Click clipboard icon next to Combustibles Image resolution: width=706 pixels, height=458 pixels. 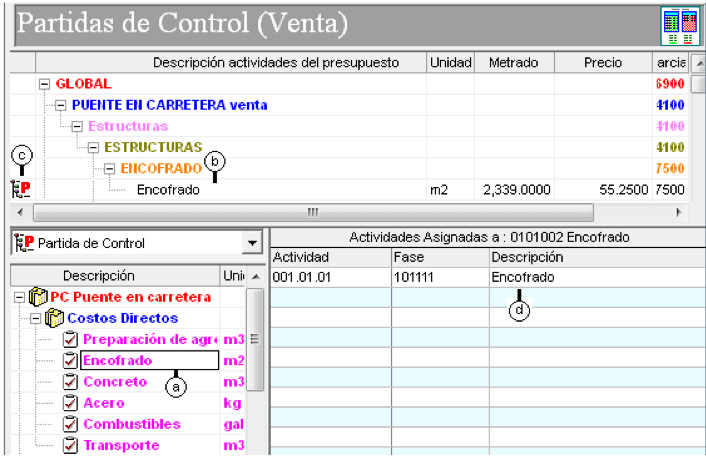click(x=70, y=424)
